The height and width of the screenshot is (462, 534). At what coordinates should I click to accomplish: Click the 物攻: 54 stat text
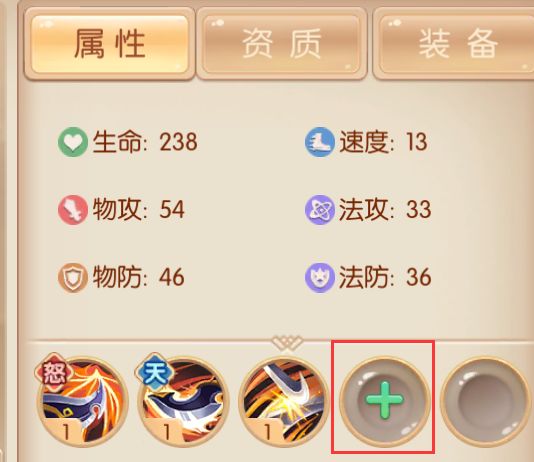pos(139,209)
